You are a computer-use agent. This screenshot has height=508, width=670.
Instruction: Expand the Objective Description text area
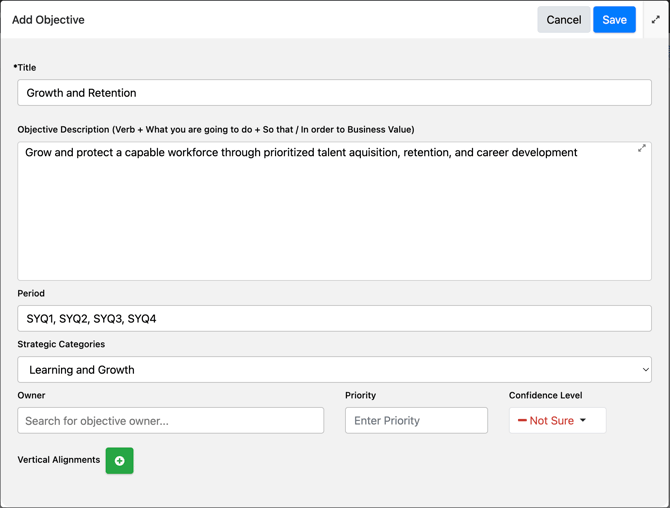pos(642,149)
